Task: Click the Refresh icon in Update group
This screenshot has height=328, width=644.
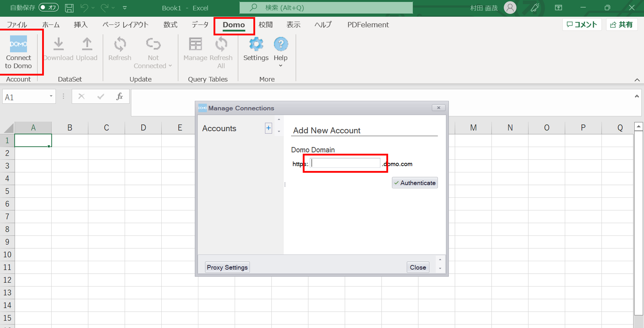Action: click(x=120, y=44)
